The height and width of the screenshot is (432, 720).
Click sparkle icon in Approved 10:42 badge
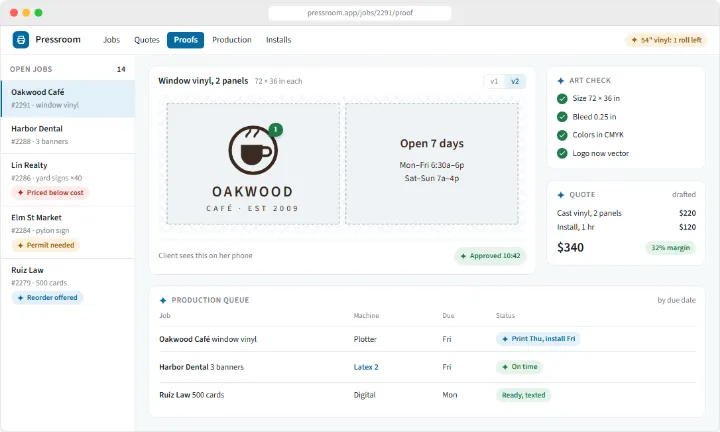click(x=463, y=256)
